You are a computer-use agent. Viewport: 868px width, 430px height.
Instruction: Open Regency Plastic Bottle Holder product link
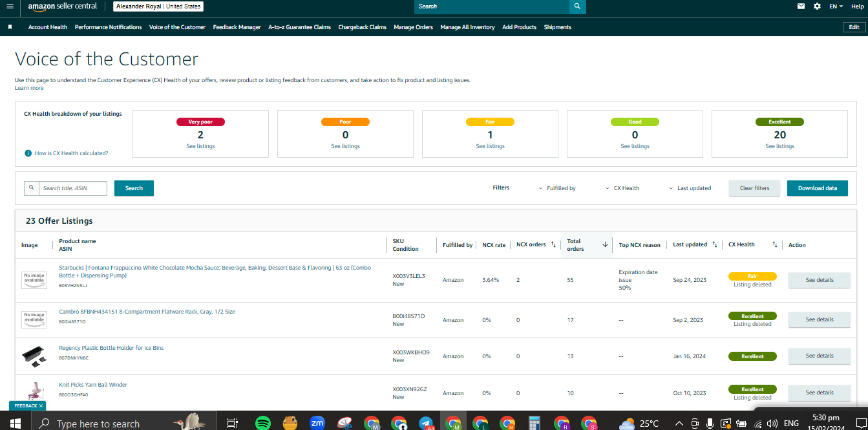pyautogui.click(x=111, y=348)
